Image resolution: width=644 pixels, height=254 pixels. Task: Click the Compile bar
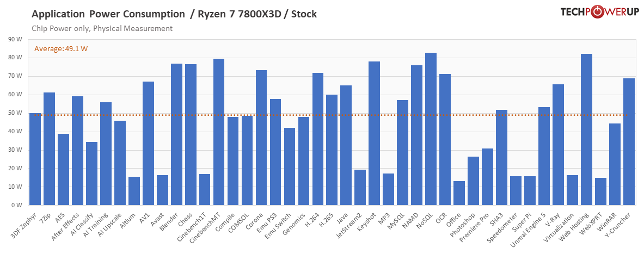tap(234, 161)
